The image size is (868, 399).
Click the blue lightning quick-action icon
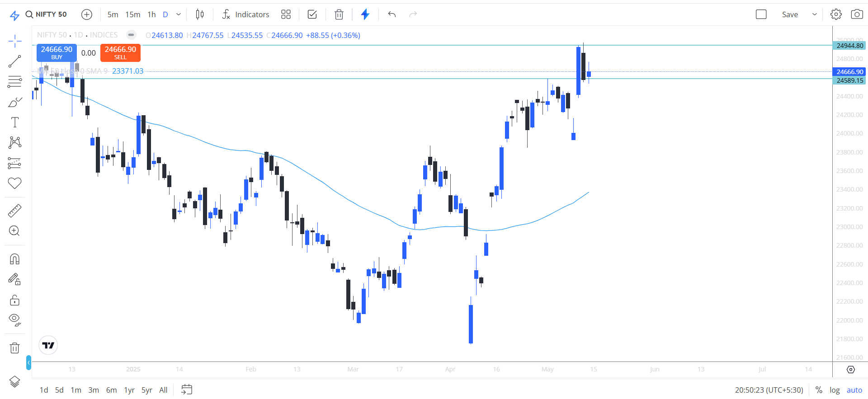(x=365, y=14)
